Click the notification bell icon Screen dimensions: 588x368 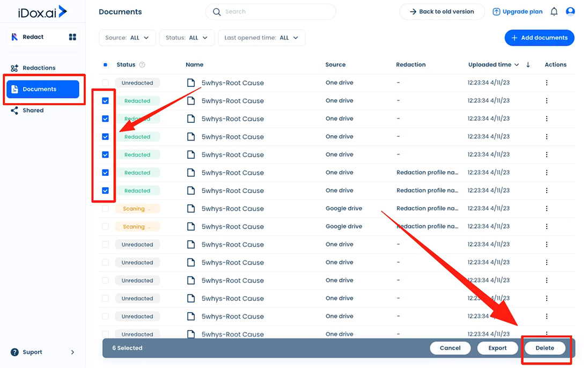coord(554,12)
